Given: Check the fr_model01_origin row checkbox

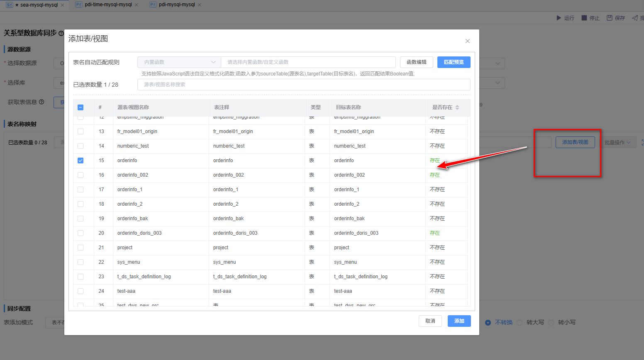Looking at the screenshot, I should point(80,131).
